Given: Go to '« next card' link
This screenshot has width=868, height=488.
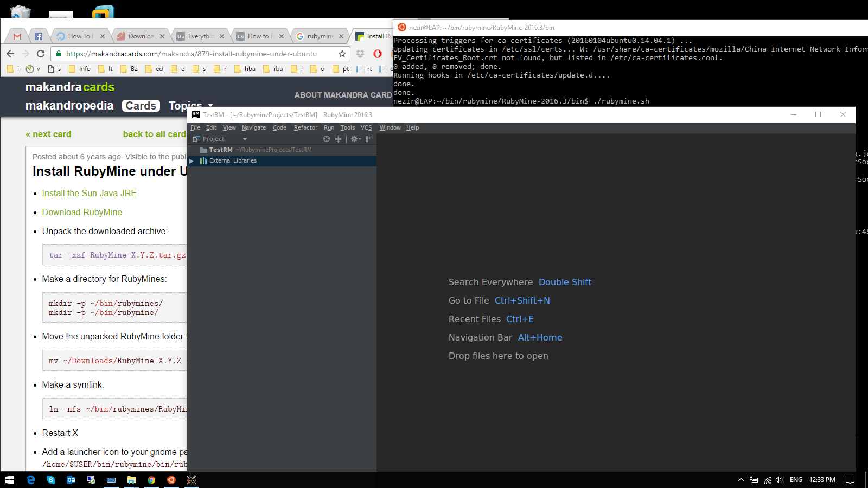Looking at the screenshot, I should point(48,134).
